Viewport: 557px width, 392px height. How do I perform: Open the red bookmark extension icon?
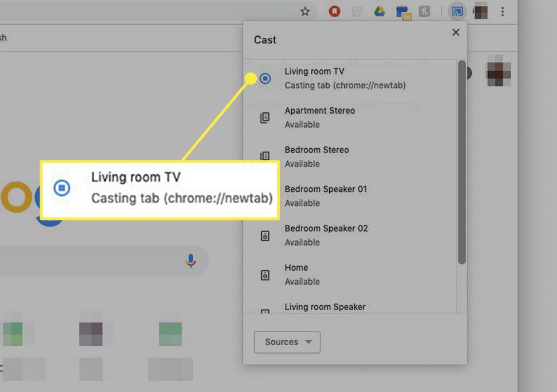(334, 11)
